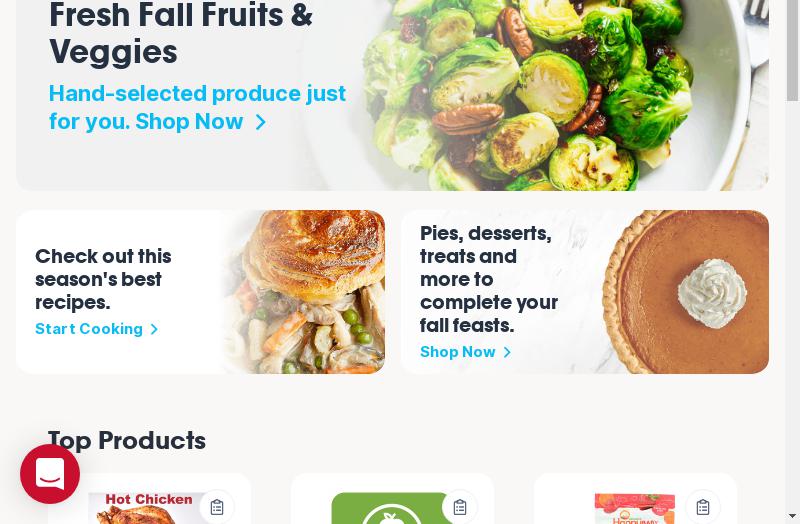Click 'Fresh Fall Fruits & Veggies' heading
800x524 pixels.
[x=181, y=33]
